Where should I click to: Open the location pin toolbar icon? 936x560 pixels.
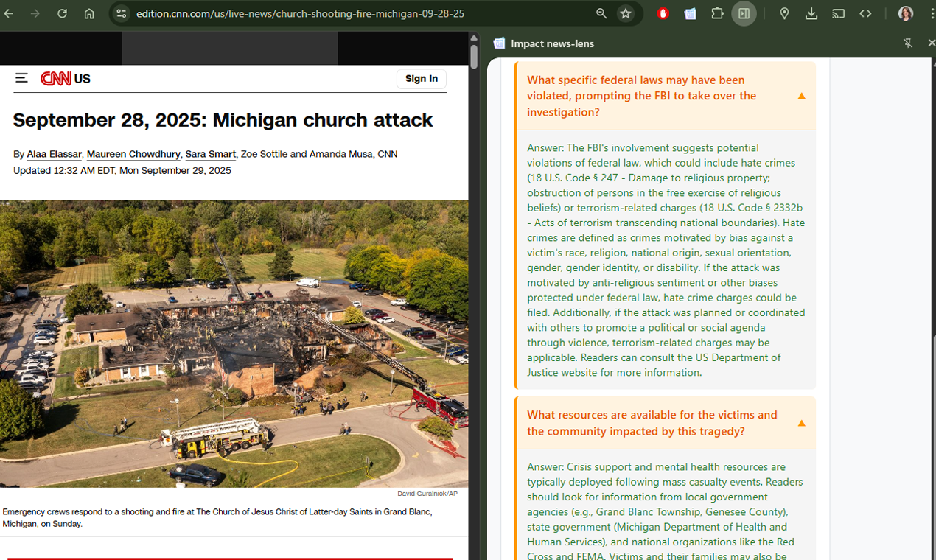[784, 13]
